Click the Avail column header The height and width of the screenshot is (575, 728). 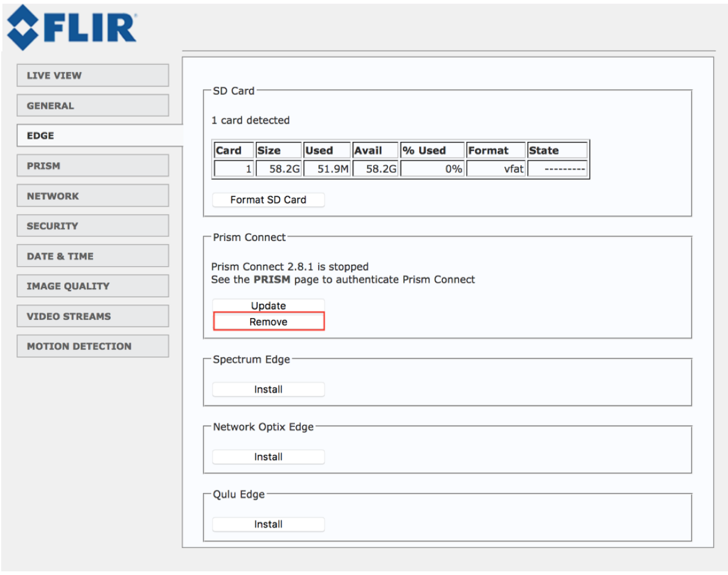tap(375, 150)
